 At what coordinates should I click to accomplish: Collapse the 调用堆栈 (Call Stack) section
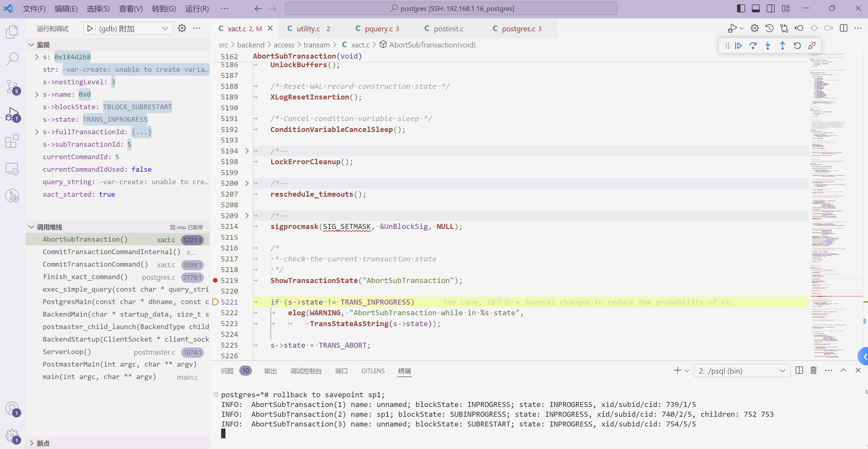(x=31, y=227)
